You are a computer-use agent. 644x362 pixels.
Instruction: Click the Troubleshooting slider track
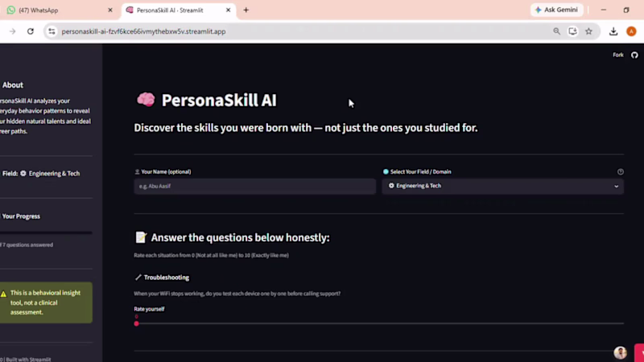click(378, 323)
